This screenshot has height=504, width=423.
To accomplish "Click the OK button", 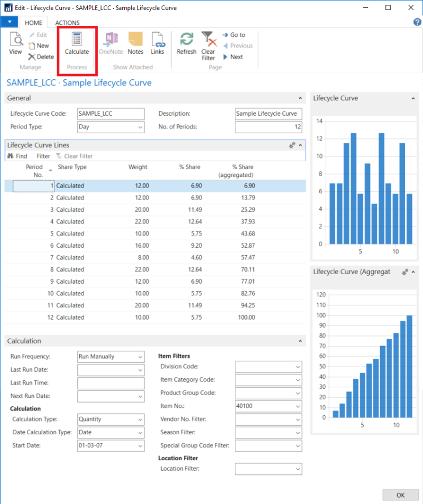I will (400, 495).
